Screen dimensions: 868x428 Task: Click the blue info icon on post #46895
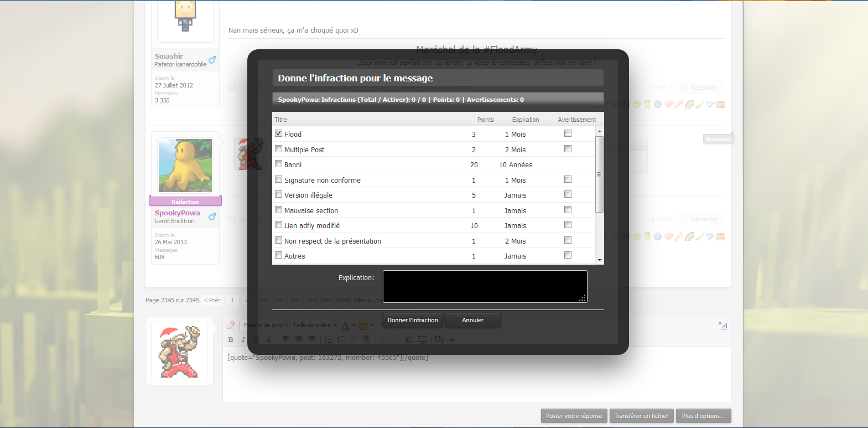tap(658, 236)
